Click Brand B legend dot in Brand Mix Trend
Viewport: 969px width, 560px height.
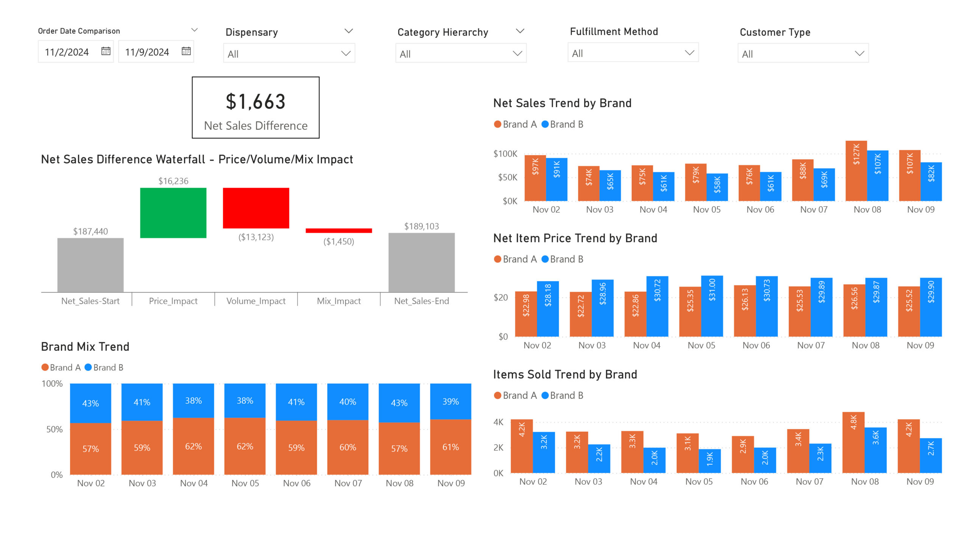(x=88, y=367)
